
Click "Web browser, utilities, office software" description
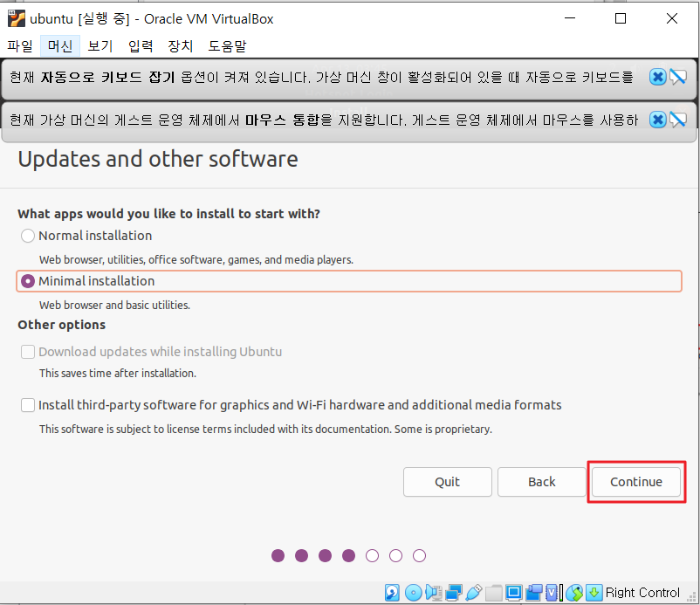[x=196, y=260]
